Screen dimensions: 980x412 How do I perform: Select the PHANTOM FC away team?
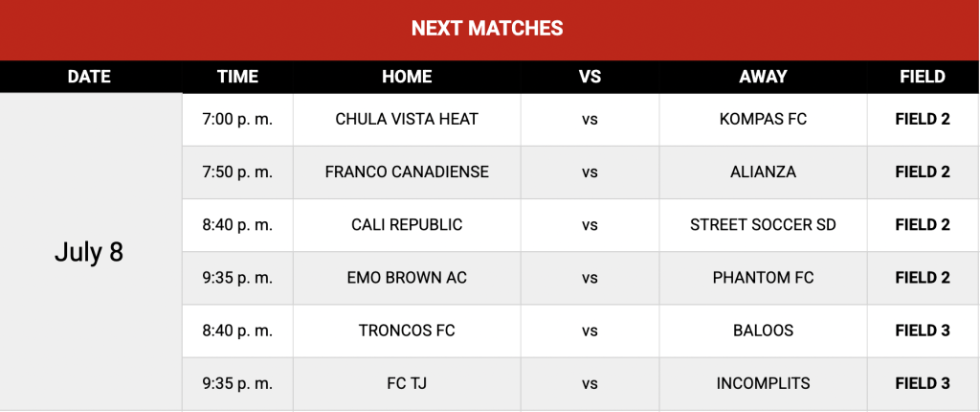tap(763, 277)
